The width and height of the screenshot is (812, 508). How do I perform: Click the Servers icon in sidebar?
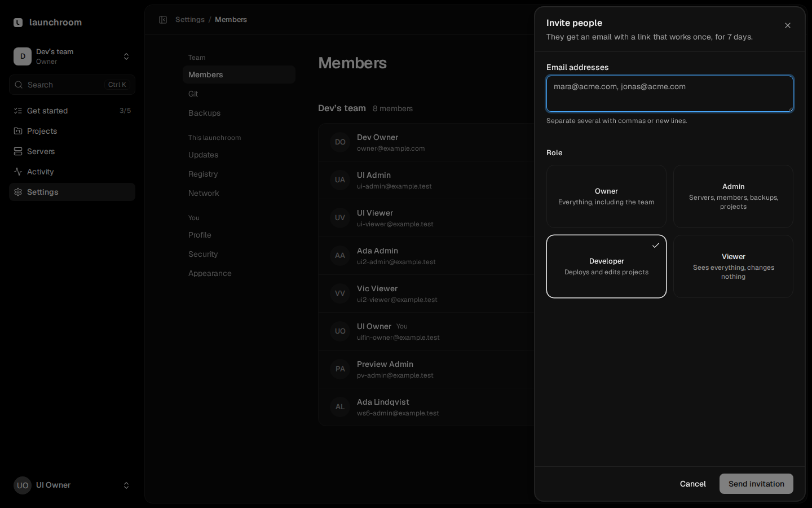pyautogui.click(x=18, y=151)
